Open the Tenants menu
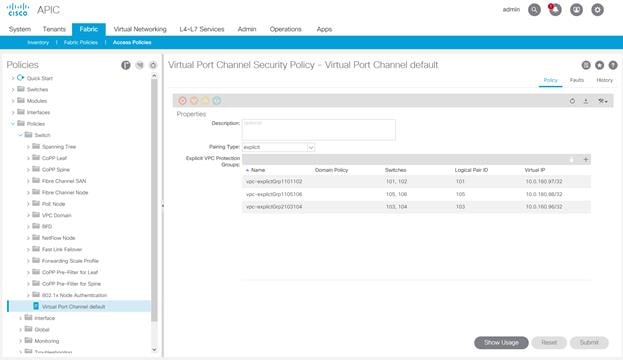Image resolution: width=623 pixels, height=360 pixels. pyautogui.click(x=54, y=29)
